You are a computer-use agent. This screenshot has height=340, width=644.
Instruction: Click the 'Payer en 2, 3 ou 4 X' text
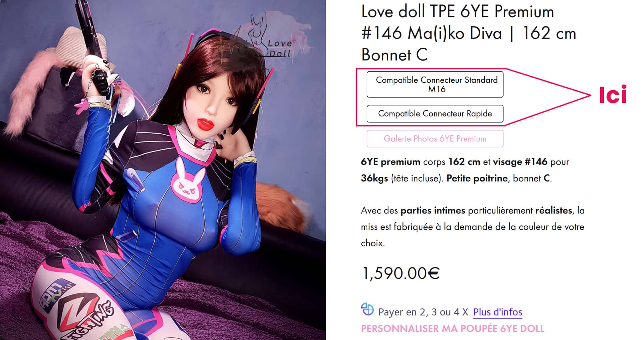[x=423, y=312]
